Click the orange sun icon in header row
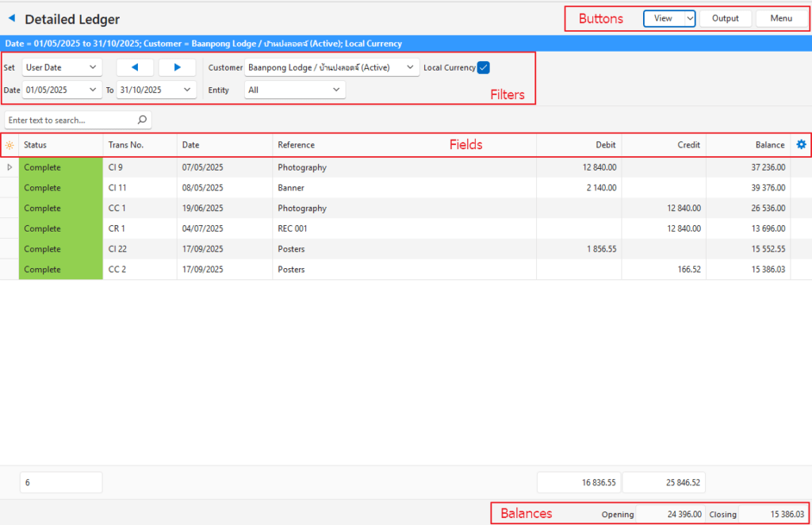 point(10,145)
